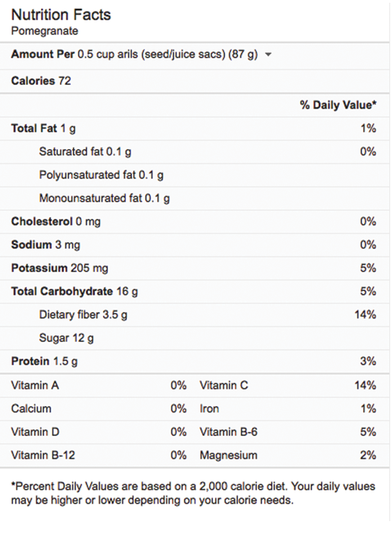
Task: Click the Saturated fat 0.1 g entry
Action: (x=85, y=152)
